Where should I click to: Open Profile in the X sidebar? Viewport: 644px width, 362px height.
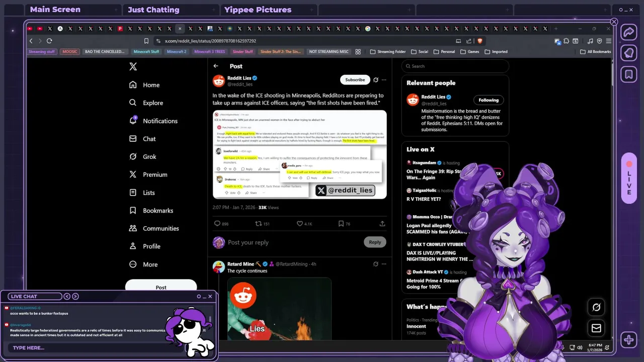tap(144, 246)
